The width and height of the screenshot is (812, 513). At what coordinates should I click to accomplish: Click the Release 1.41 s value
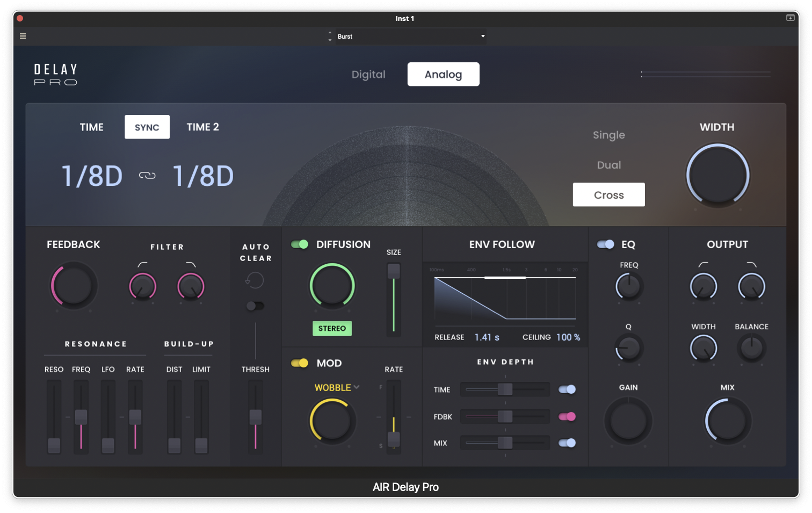click(x=487, y=337)
